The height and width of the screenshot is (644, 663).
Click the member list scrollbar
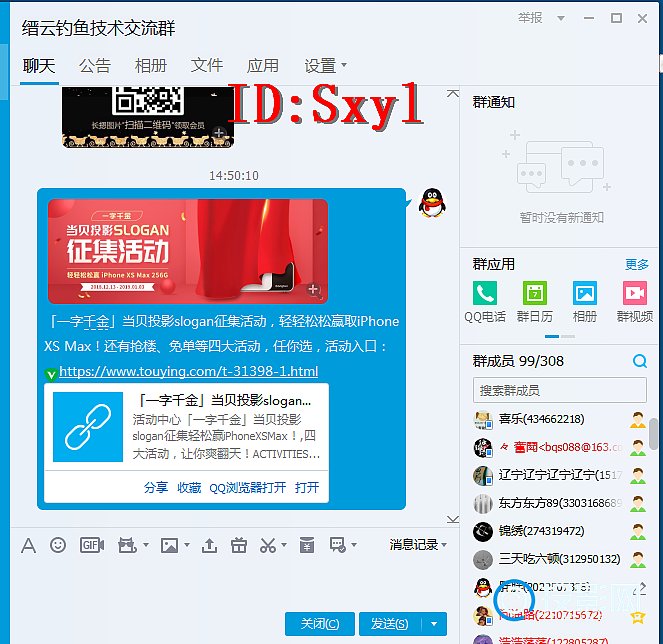(653, 434)
